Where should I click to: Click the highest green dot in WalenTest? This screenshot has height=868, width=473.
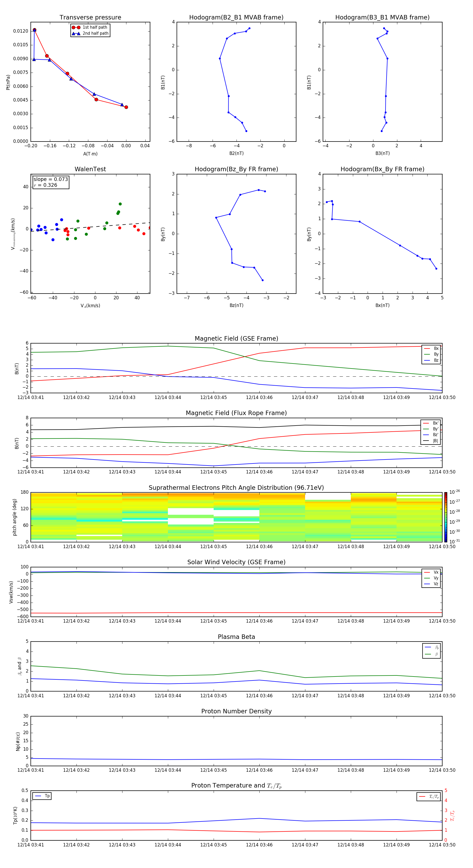click(x=120, y=204)
